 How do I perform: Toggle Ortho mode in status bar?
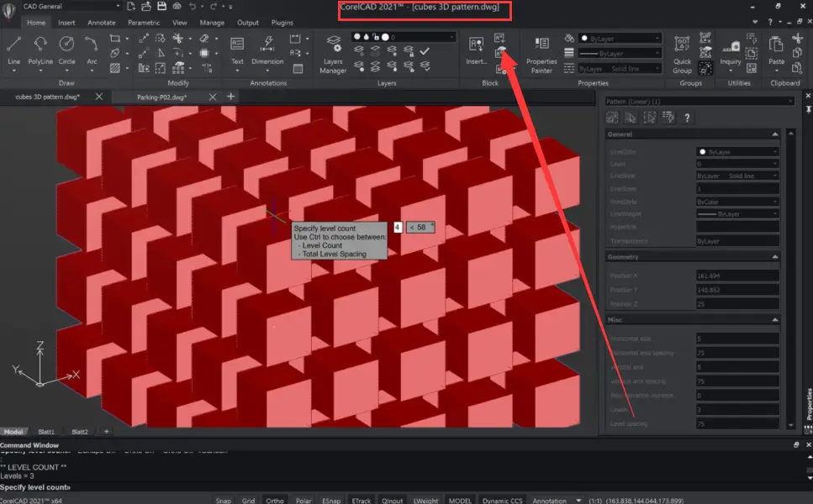coord(274,501)
